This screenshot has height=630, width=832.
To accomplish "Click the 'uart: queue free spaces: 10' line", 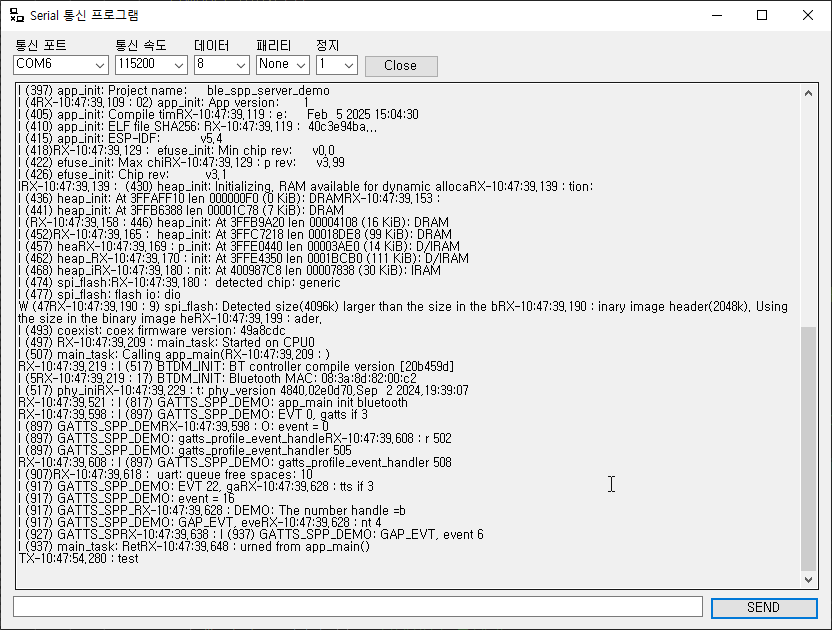I will pyautogui.click(x=166, y=474).
